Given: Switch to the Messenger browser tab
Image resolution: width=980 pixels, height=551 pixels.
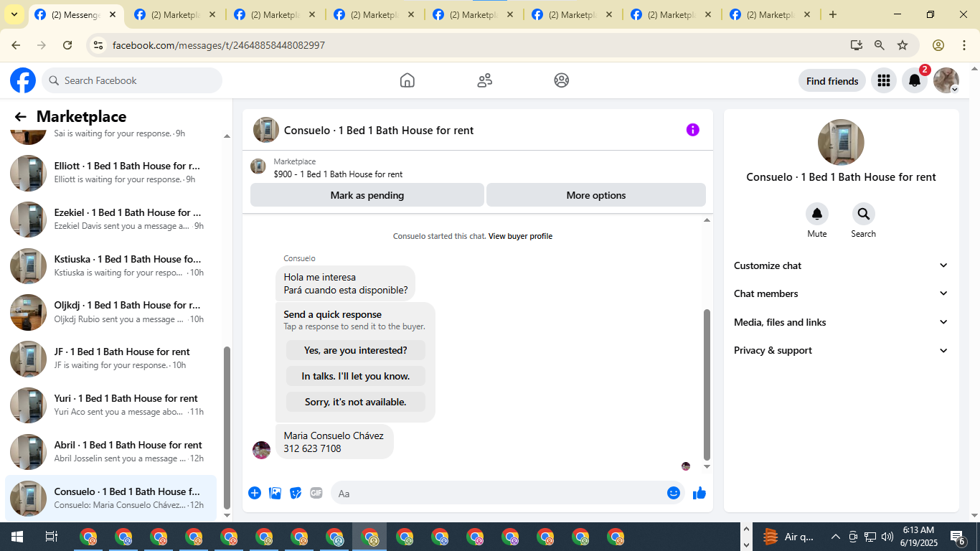Looking at the screenshot, I should pos(76,14).
